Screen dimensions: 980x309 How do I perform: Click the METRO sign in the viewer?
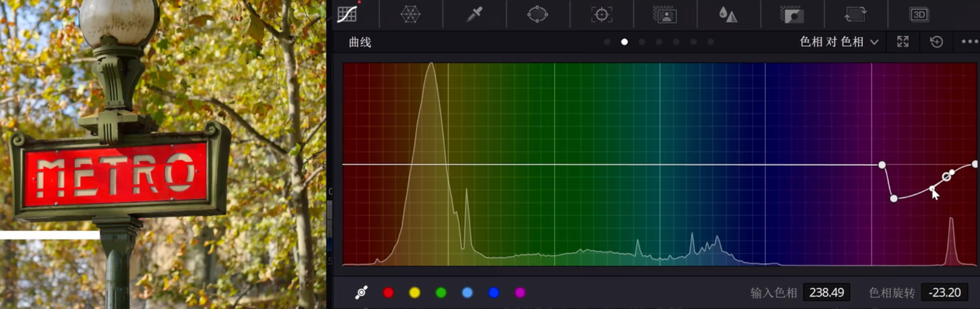[116, 174]
